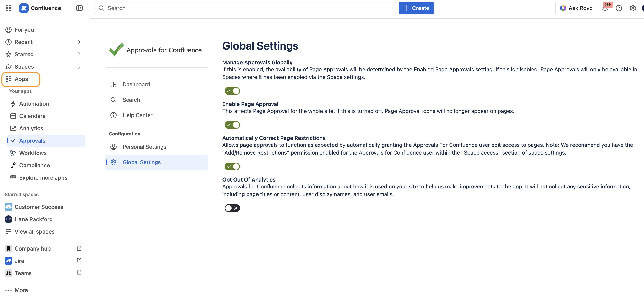Open notifications bell icon
Screen dimensions: 644x306
[605, 8]
